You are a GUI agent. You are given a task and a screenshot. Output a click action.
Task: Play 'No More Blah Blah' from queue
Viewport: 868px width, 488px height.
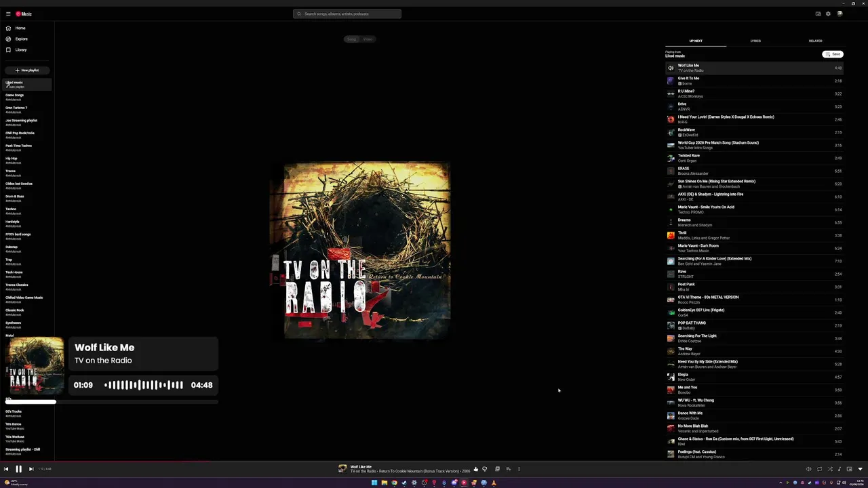click(755, 428)
